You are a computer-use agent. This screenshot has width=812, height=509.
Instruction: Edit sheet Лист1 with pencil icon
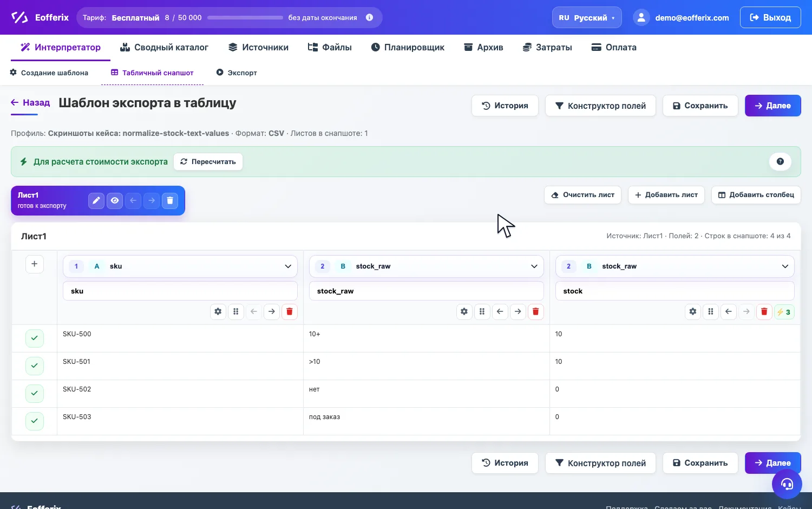(96, 200)
